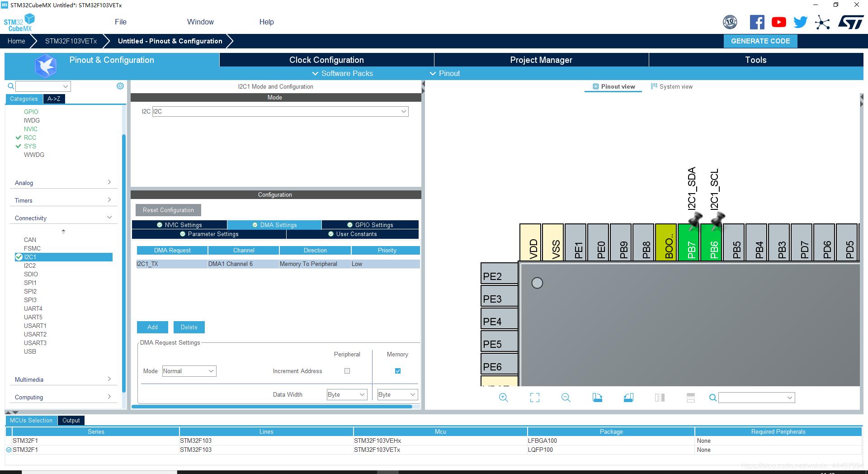
Task: Rotate chip clockwise icon
Action: (x=597, y=398)
